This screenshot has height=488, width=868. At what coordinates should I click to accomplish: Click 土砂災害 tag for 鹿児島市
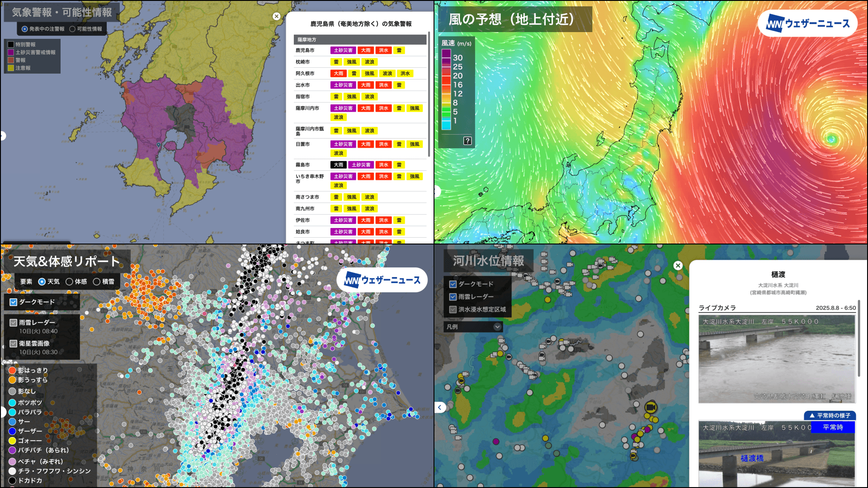(343, 51)
